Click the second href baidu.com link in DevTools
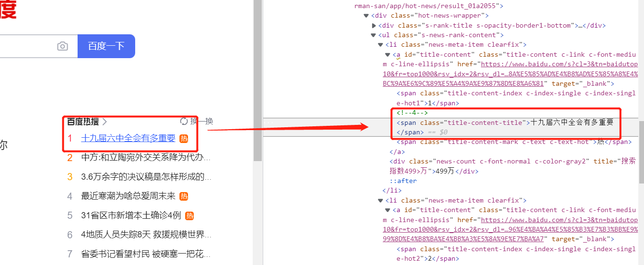This screenshot has height=265, width=644. click(511, 229)
